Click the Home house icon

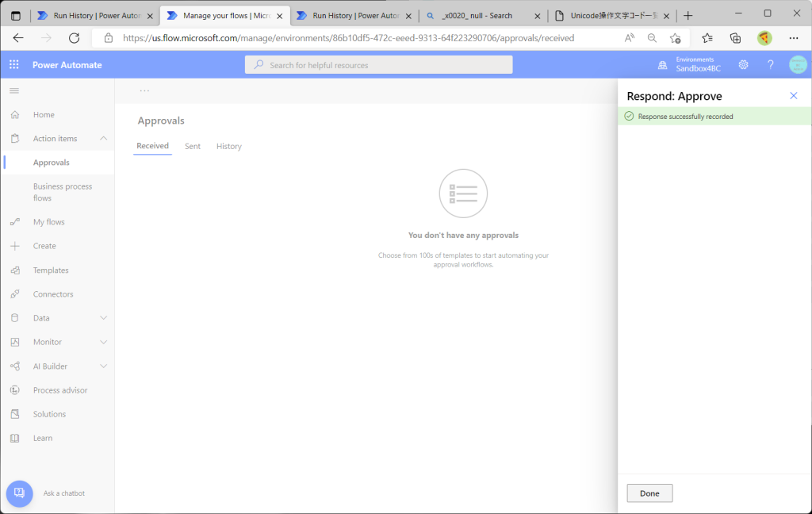[x=15, y=114]
